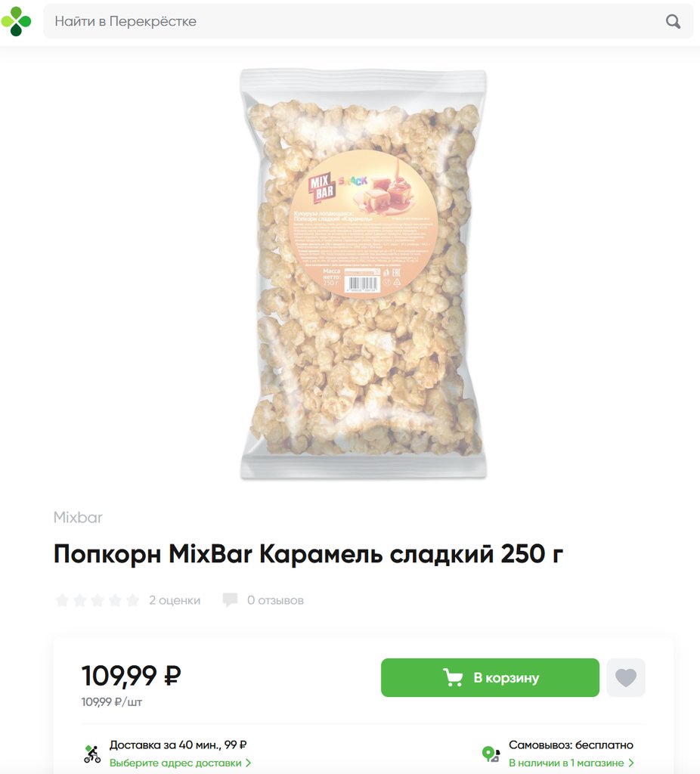
Task: Add product with 'В корзину' button
Action: (x=490, y=677)
